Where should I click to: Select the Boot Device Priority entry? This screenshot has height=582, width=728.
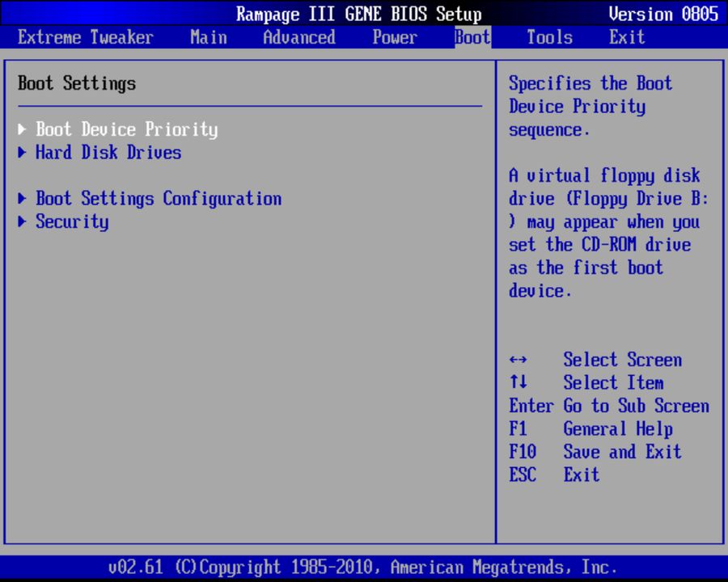(x=127, y=129)
